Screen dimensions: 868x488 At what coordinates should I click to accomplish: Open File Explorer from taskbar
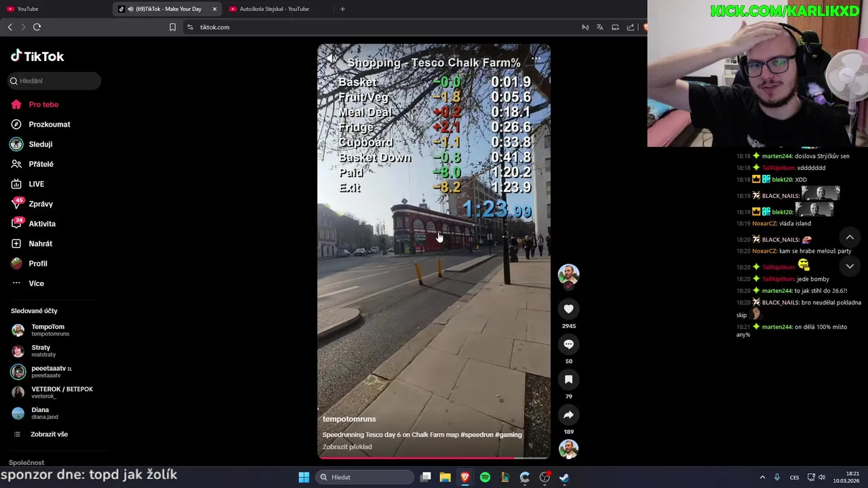click(445, 477)
